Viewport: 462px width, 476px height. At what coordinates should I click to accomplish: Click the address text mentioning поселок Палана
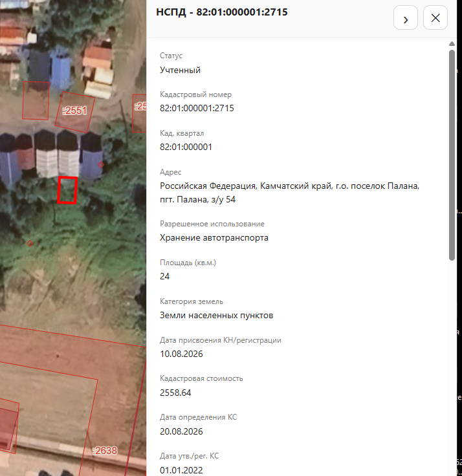(x=289, y=193)
